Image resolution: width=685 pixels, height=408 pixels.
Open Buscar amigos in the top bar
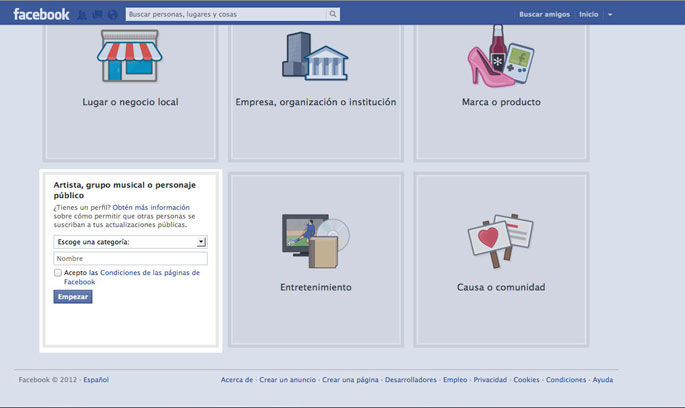544,14
